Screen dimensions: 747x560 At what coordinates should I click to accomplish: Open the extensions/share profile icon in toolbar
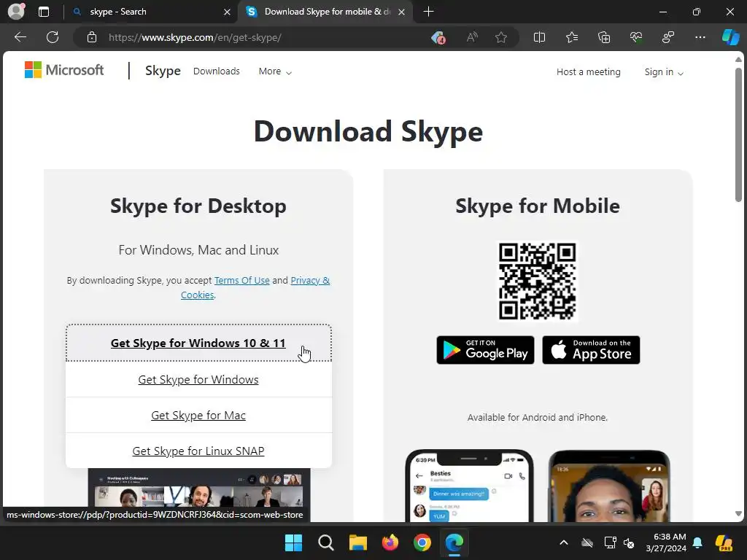pyautogui.click(x=668, y=37)
